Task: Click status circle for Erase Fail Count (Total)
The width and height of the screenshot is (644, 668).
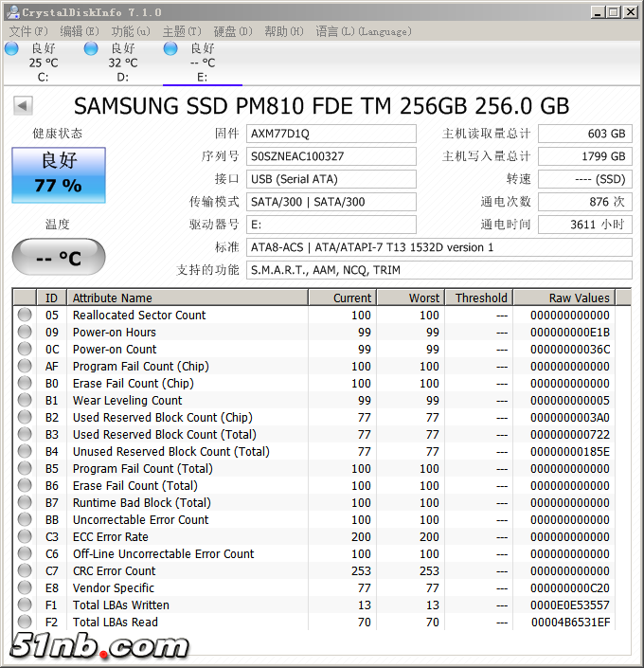Action: [25, 485]
